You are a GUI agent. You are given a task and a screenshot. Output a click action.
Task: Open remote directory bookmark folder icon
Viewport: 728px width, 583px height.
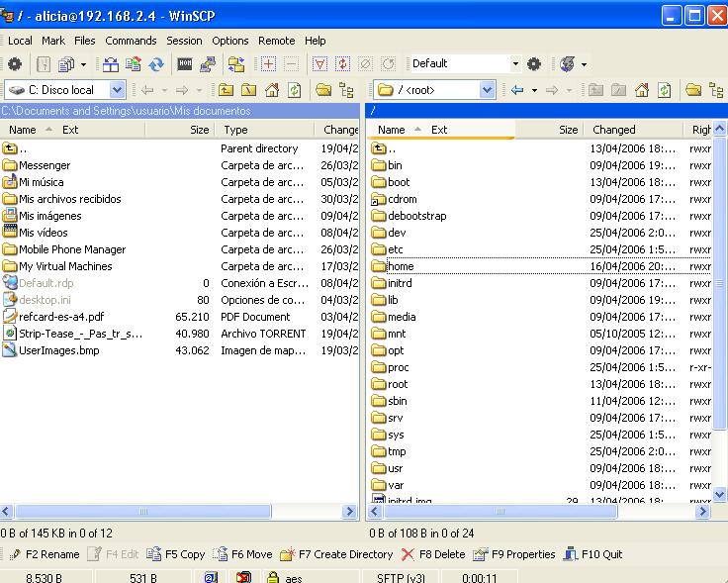click(x=693, y=90)
